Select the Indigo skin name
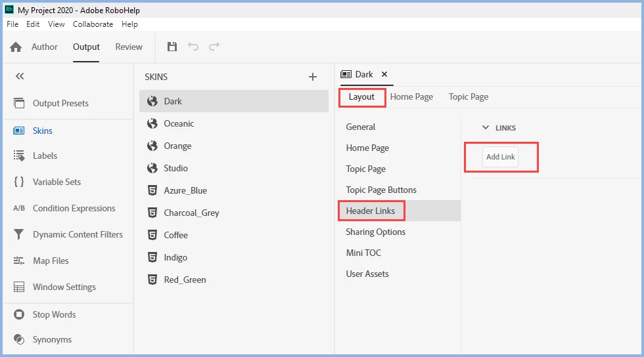The image size is (644, 357). [175, 257]
